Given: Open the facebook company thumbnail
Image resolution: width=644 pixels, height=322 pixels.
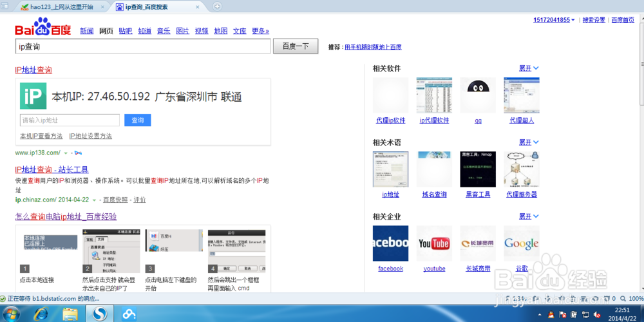Looking at the screenshot, I should click(391, 243).
